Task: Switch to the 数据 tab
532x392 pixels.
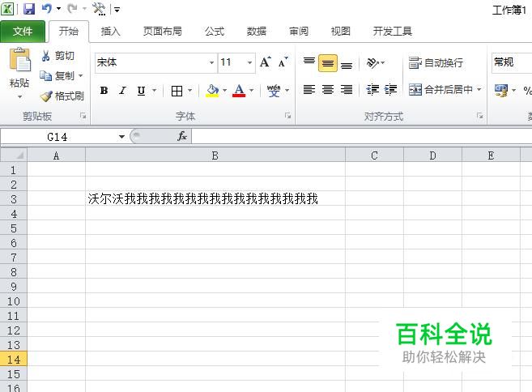Action: (257, 32)
